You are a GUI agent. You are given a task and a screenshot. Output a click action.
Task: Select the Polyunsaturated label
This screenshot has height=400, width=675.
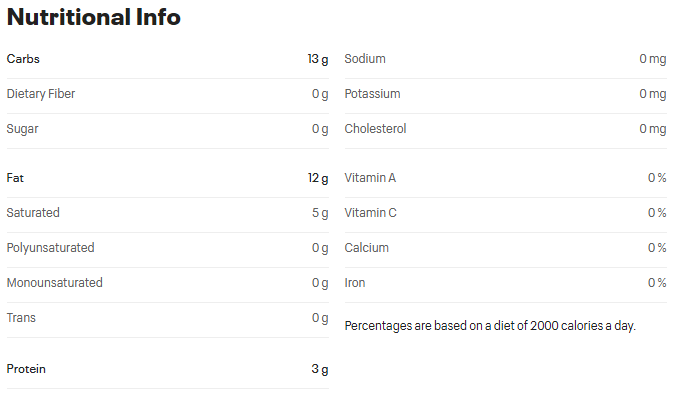[x=50, y=248]
